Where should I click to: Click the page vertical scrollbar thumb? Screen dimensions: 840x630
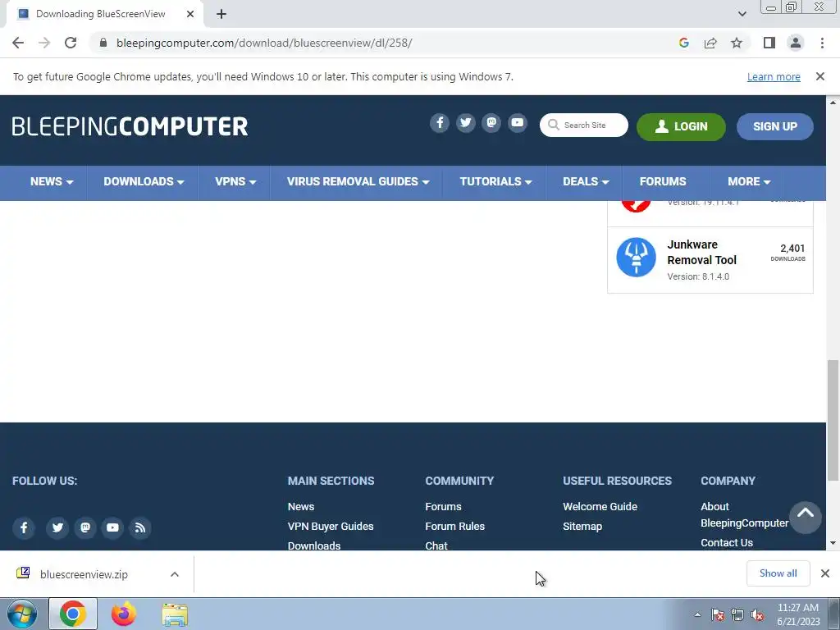[x=833, y=419]
